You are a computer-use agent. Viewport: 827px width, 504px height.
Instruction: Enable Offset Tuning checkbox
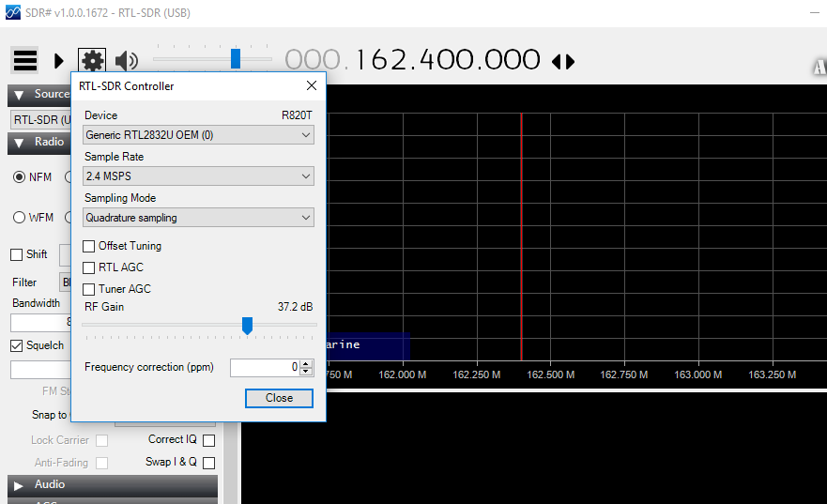(88, 246)
